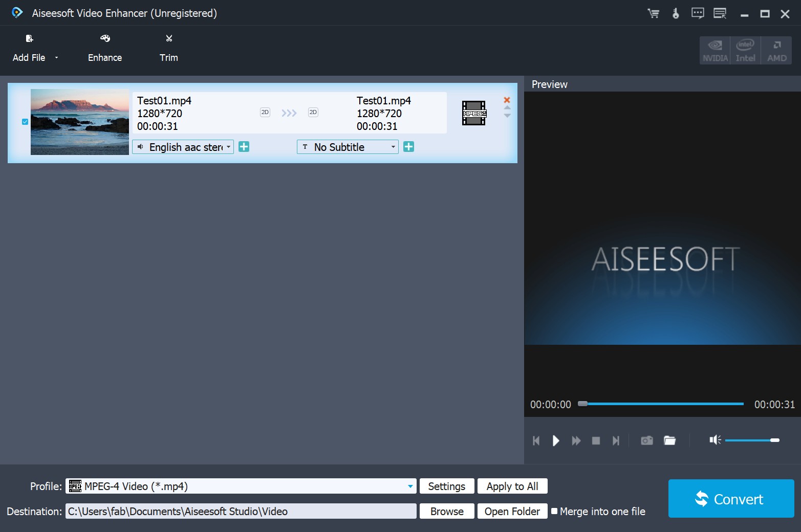This screenshot has height=532, width=801.
Task: Adjust the preview volume slider
Action: [751, 440]
